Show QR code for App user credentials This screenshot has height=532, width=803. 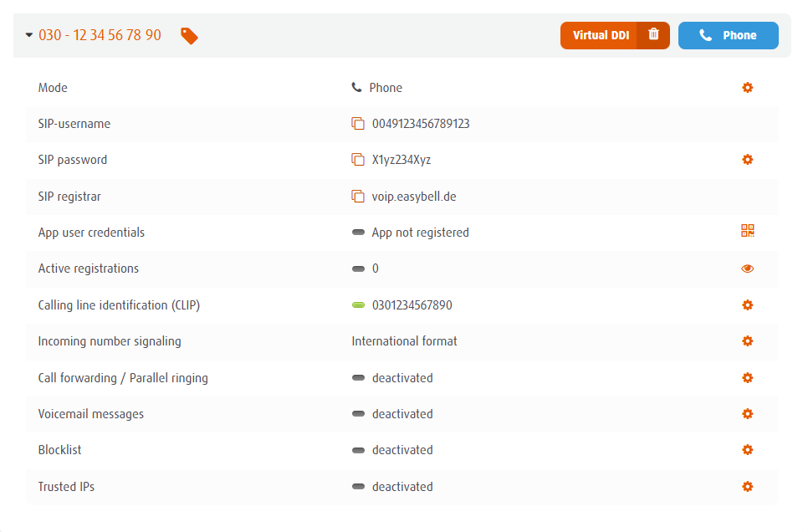[748, 232]
